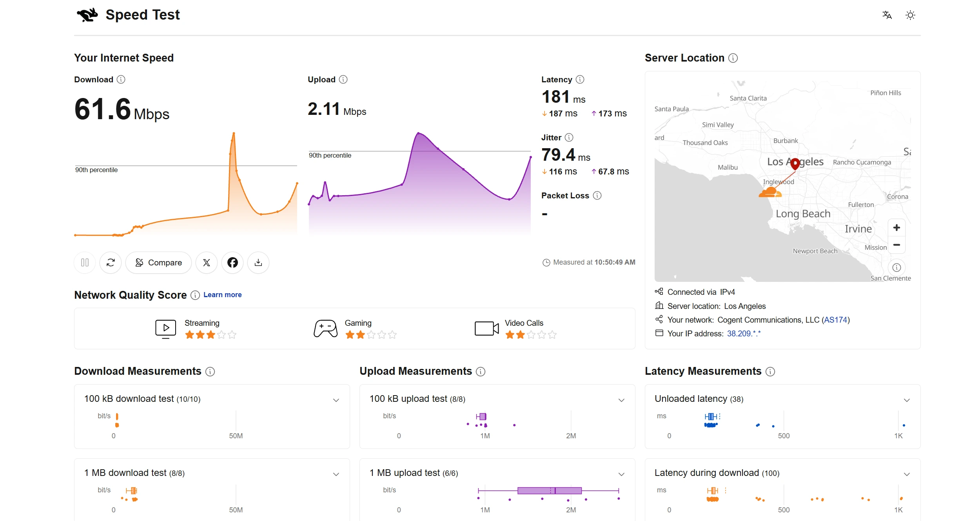The image size is (980, 521).
Task: Open the language translation menu
Action: click(x=887, y=15)
